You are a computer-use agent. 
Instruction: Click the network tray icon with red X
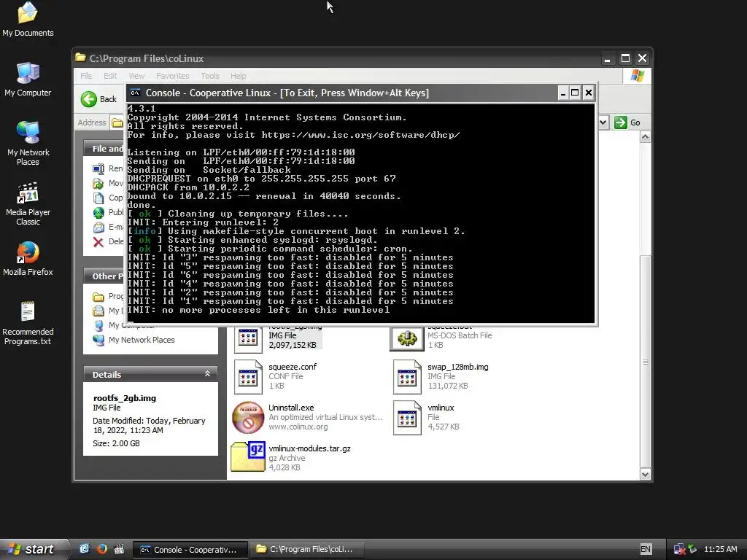pos(679,549)
